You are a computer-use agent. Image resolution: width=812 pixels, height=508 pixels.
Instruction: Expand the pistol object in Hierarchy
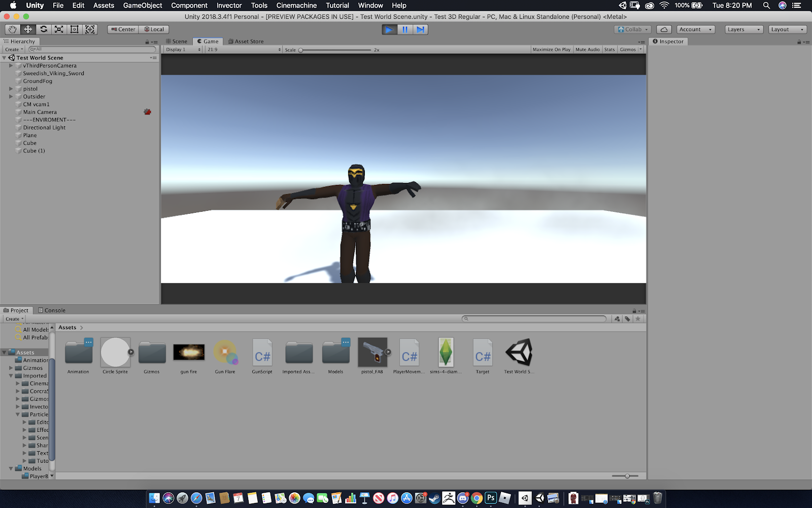[11, 89]
